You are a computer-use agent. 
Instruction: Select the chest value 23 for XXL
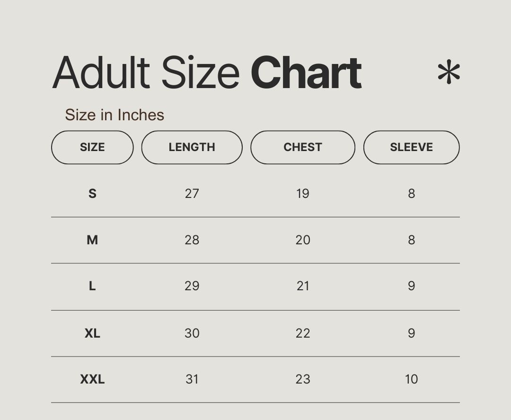[303, 379]
